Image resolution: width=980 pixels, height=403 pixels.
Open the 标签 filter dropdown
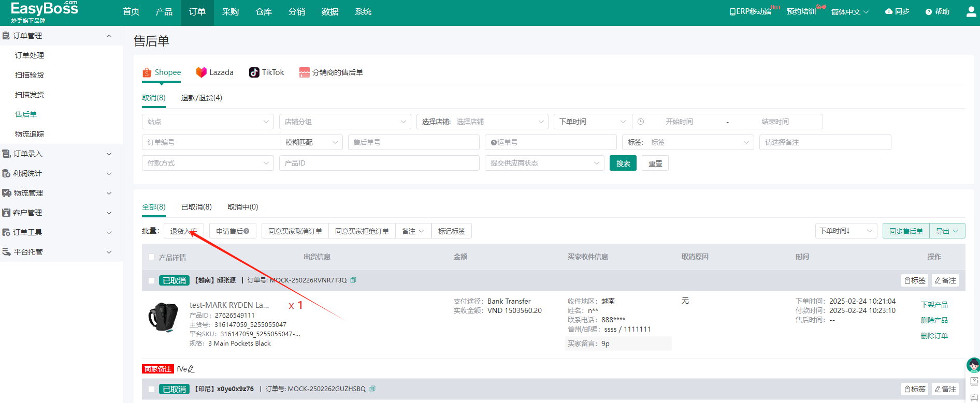688,142
